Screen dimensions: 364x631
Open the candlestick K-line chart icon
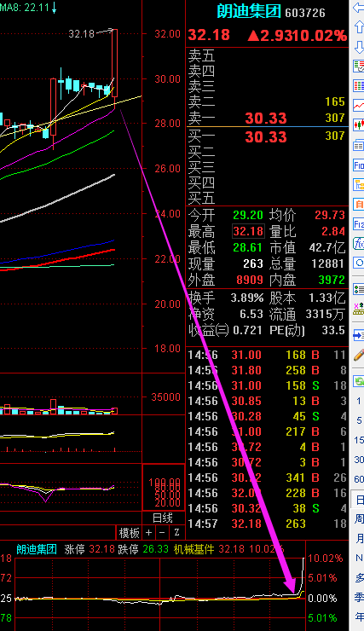[358, 124]
